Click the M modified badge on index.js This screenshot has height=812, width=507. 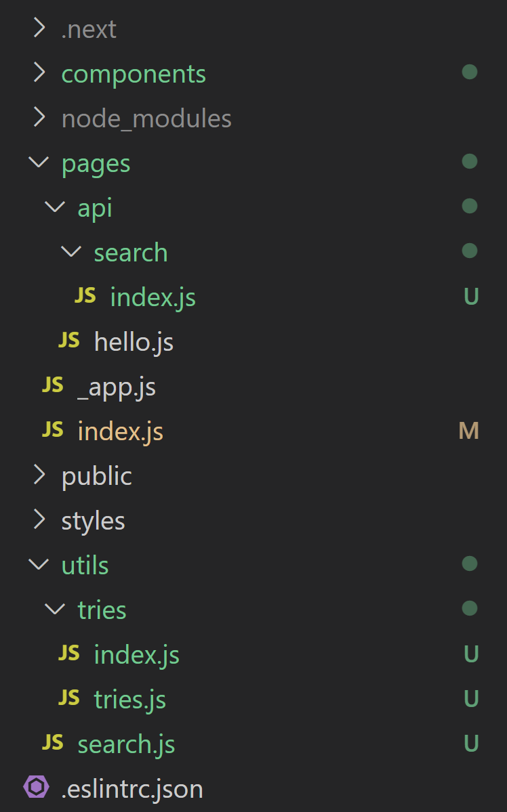(x=468, y=431)
